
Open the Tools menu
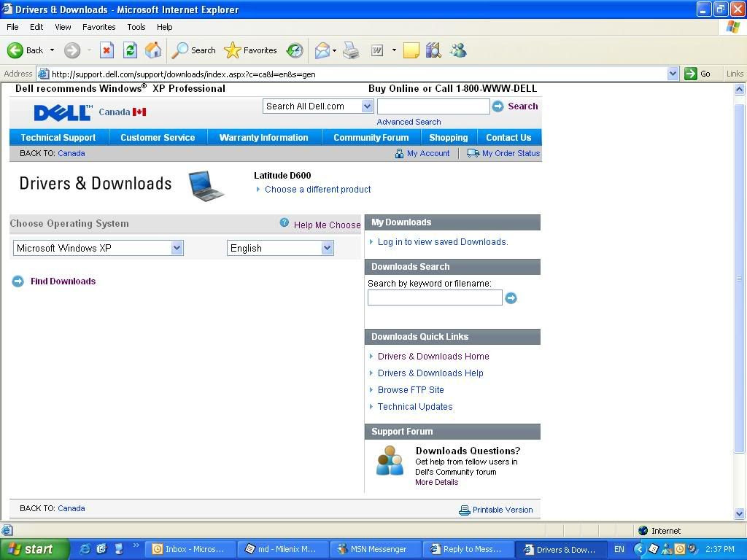click(136, 27)
